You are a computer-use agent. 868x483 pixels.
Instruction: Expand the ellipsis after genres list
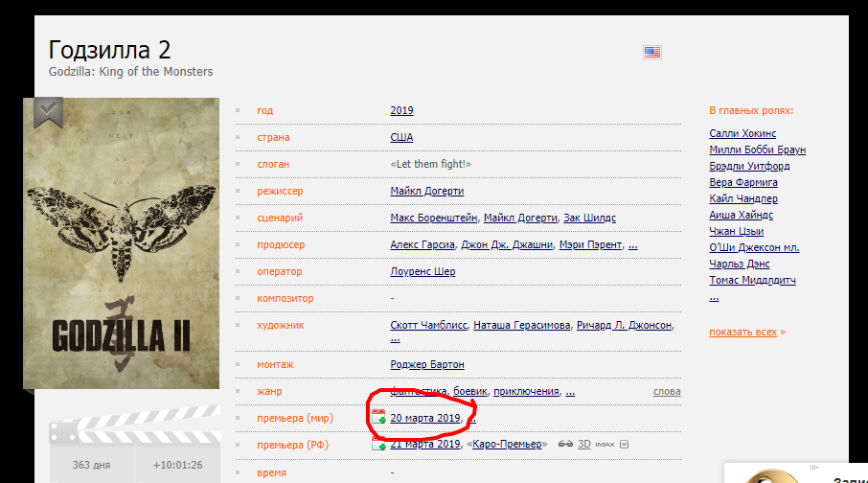pos(570,392)
